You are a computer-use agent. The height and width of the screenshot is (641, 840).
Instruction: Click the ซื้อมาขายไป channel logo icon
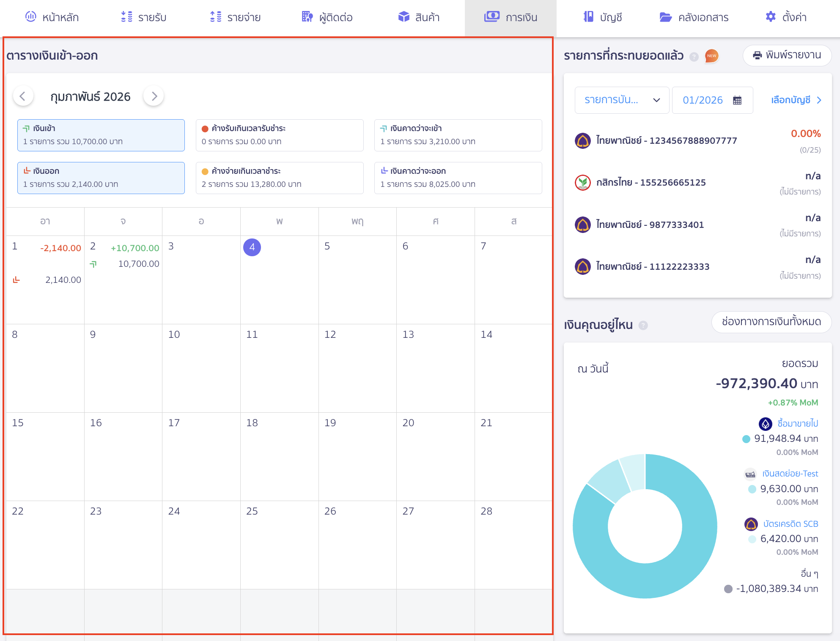pyautogui.click(x=765, y=423)
